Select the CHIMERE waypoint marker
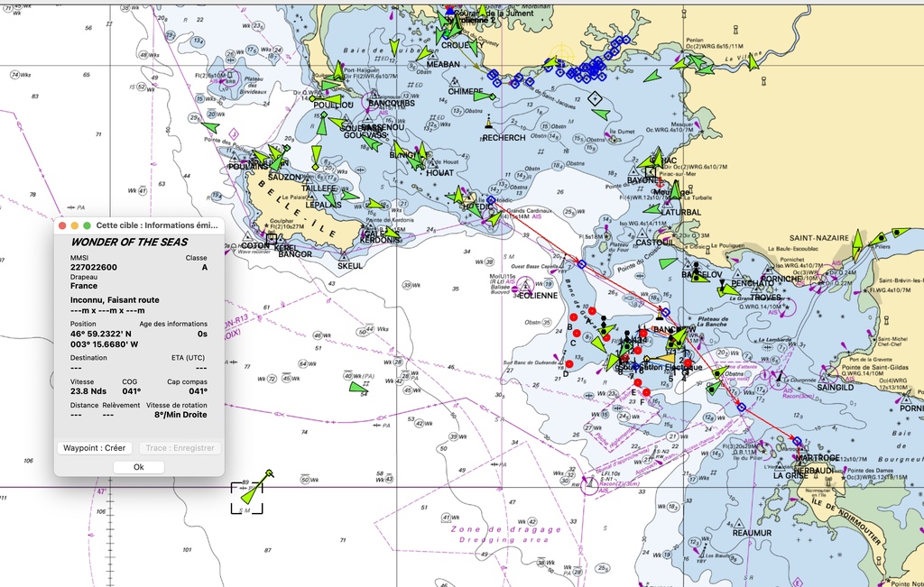 pos(455,82)
